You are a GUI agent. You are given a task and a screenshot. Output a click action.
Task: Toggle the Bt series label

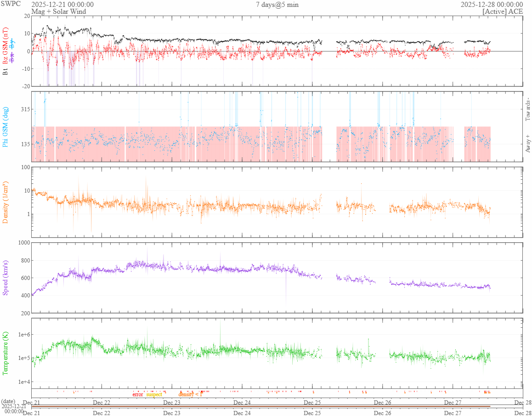[x=6, y=72]
